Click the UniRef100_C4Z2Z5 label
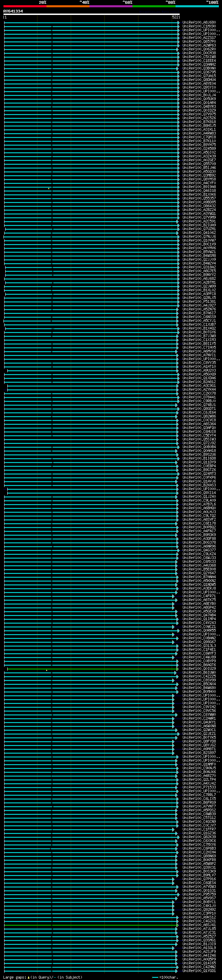 199,677
